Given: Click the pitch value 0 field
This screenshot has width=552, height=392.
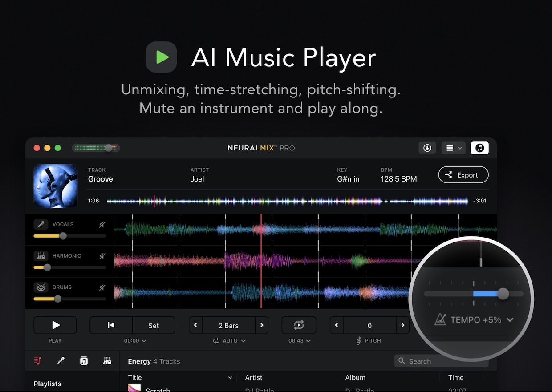Looking at the screenshot, I should click(x=369, y=325).
